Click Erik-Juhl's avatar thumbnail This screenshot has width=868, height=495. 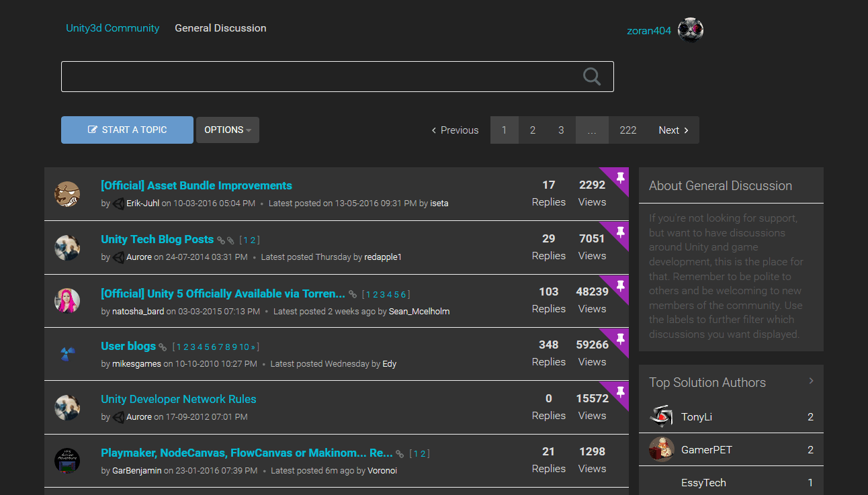[67, 193]
